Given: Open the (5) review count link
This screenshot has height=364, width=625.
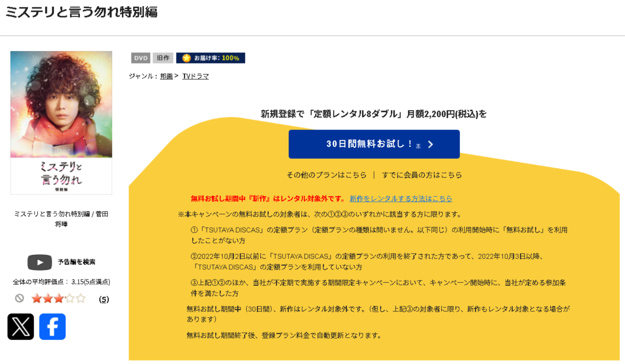Looking at the screenshot, I should coord(104,299).
